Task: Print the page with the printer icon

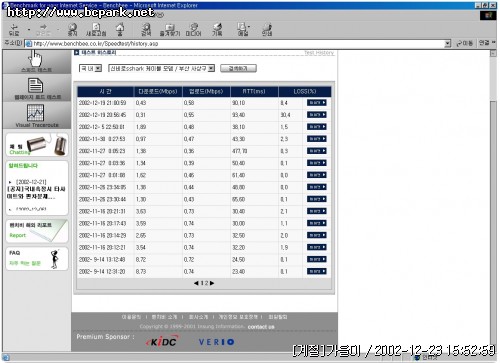Action: tap(267, 30)
